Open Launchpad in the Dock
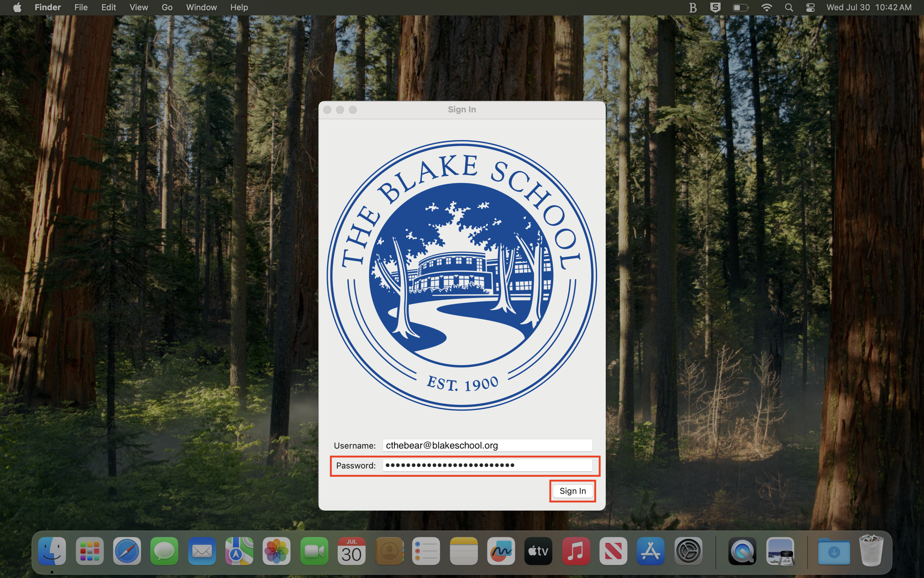 pyautogui.click(x=89, y=551)
